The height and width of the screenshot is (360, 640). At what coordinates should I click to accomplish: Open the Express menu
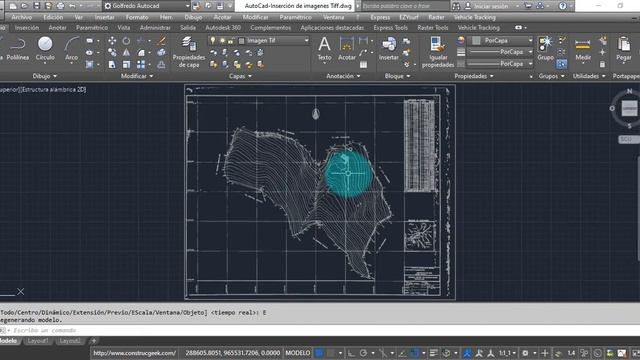coord(380,17)
